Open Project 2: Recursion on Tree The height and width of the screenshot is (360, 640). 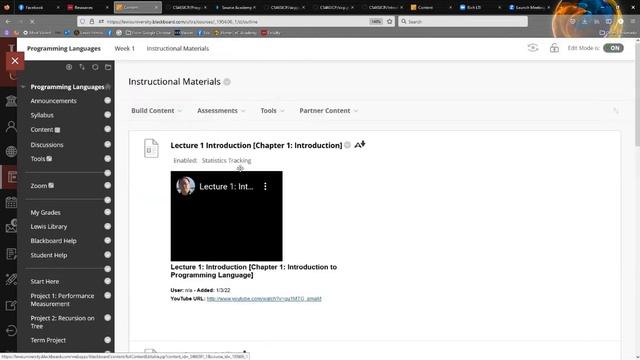(62, 322)
